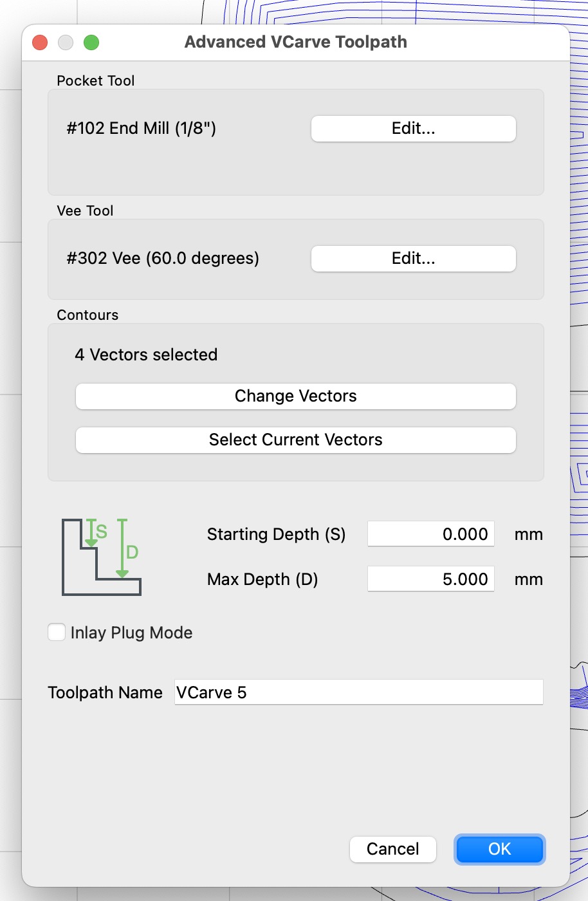
Task: Click the Advanced VCarve Toolpath title bar
Action: click(296, 42)
